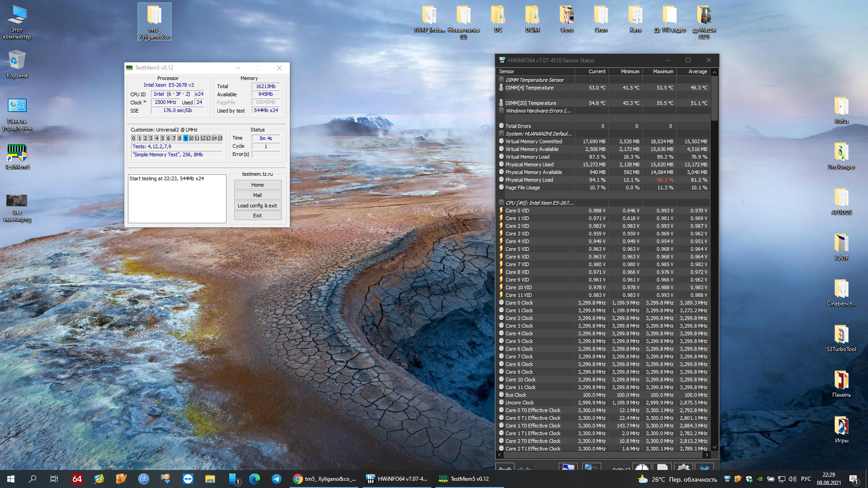Open Windows Security shield tray icon
868x488 pixels.
coord(749,479)
